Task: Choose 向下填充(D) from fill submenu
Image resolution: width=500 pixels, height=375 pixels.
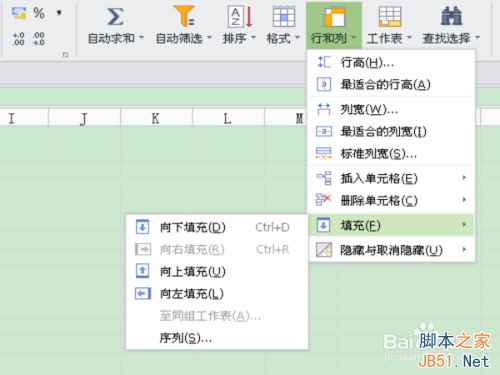Action: click(217, 227)
